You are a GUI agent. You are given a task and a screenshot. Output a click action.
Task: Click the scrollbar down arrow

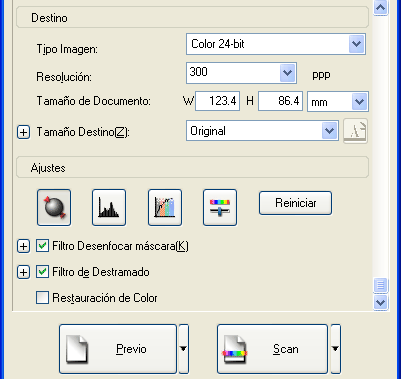[x=380, y=302]
